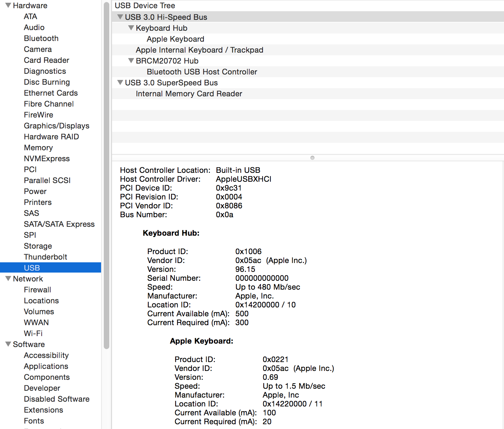The image size is (504, 429).
Task: Open the Ethernet Cards entry
Action: pyautogui.click(x=51, y=93)
